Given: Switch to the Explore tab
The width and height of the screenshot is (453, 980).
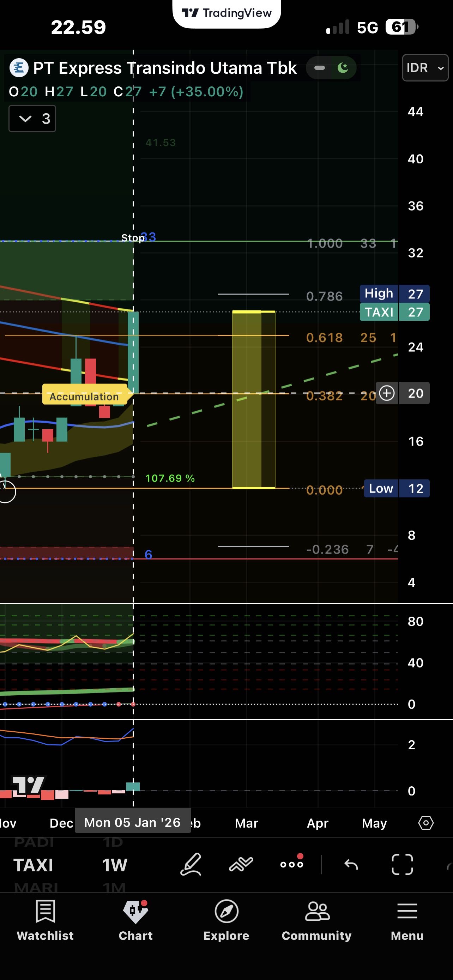Looking at the screenshot, I should (x=226, y=921).
